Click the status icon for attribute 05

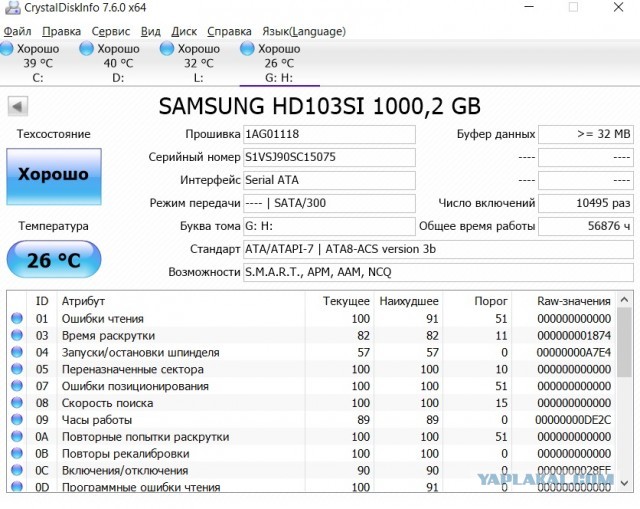coord(17,369)
